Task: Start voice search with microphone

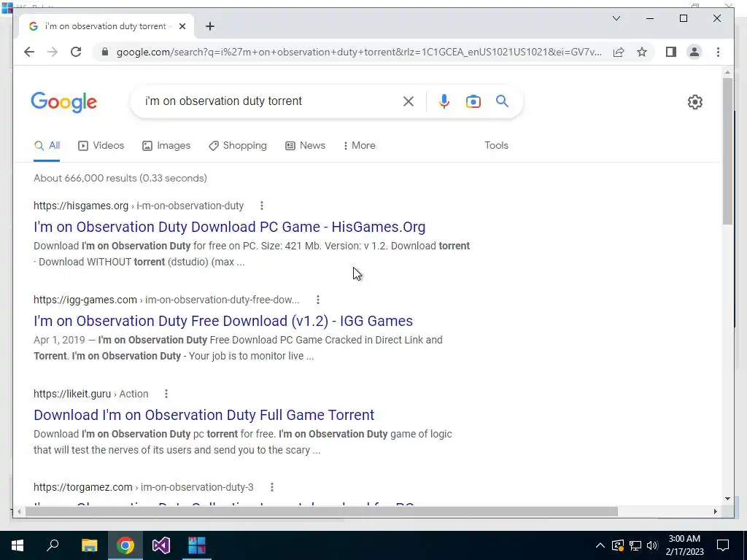Action: coord(444,101)
